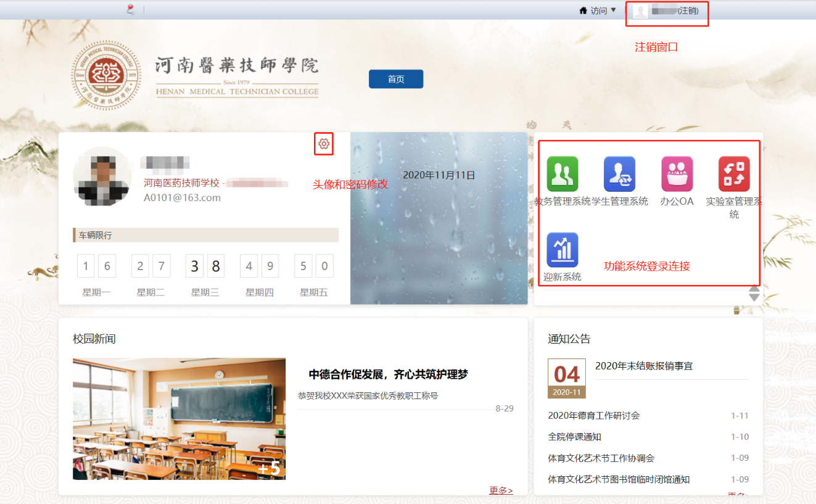The width and height of the screenshot is (816, 504).
Task: Click the 星期二 label
Action: pos(150,292)
